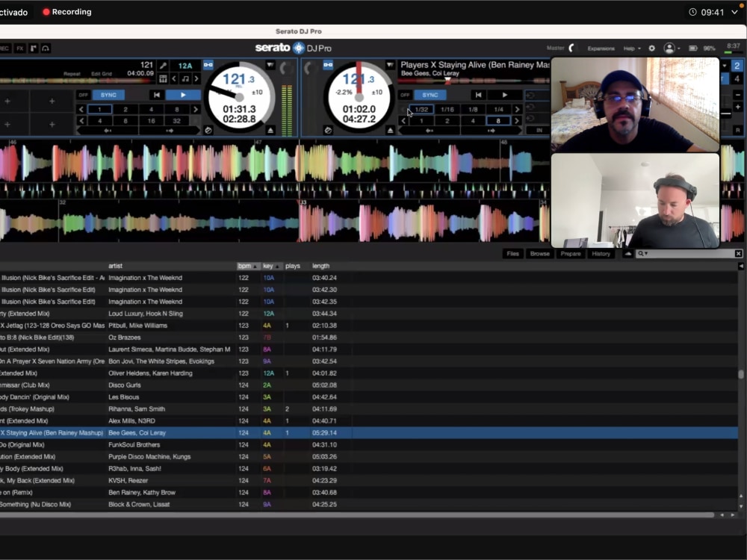Viewport: 747px width, 560px height.
Task: Shift key down on left deck
Action: (174, 78)
